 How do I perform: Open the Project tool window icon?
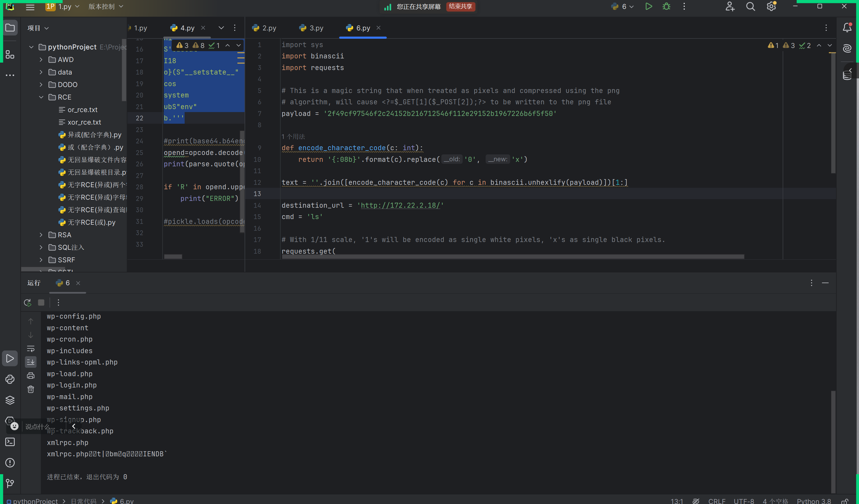point(10,28)
